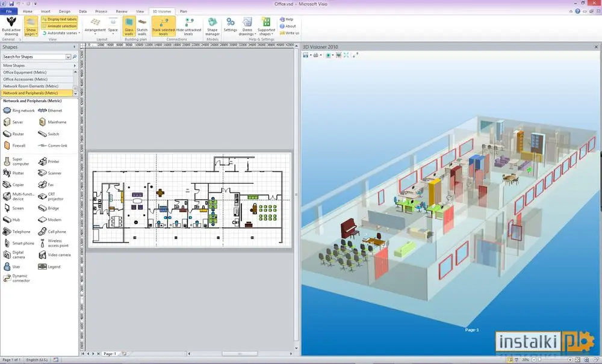Select the CRT projector shape
The image size is (602, 364).
click(51, 196)
